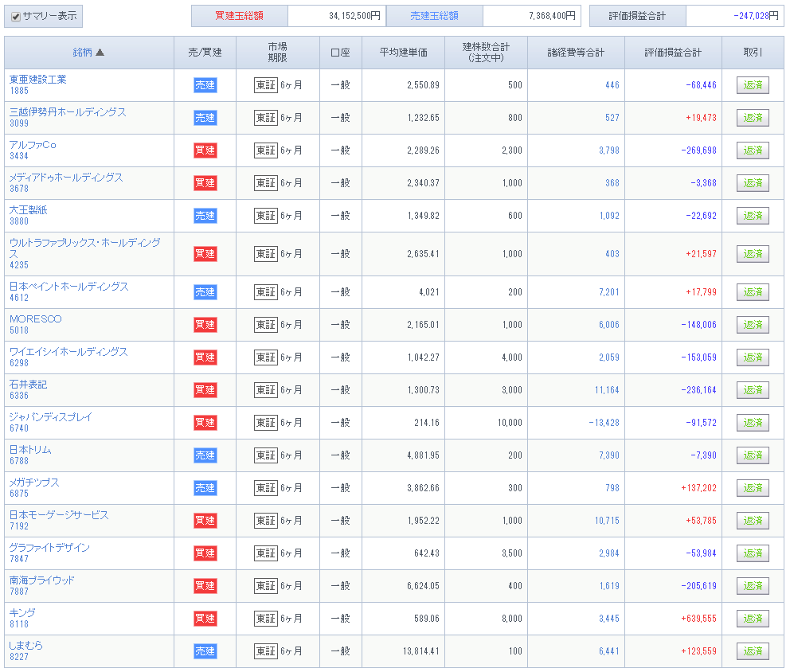
Task: Toggle the サマリー表示 checkbox
Action: point(16,17)
